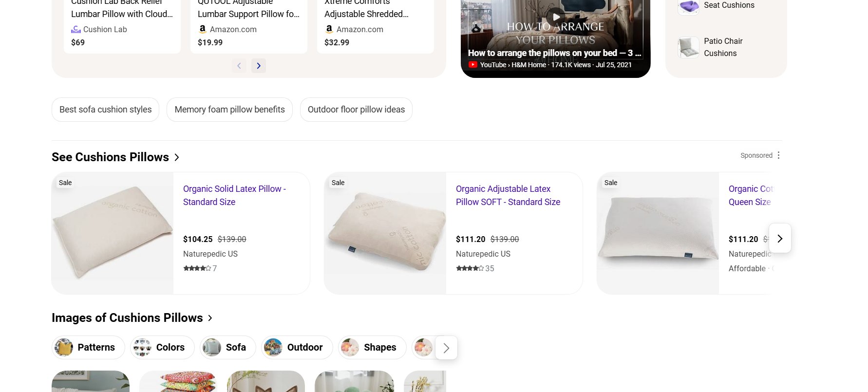Go to previous product carousel page
This screenshot has width=868, height=392.
(239, 66)
